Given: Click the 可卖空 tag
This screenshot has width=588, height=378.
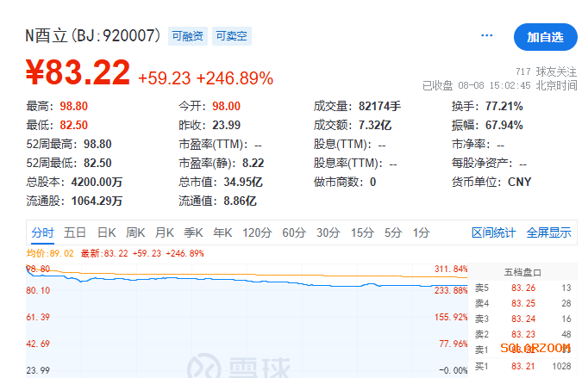Looking at the screenshot, I should point(231,36).
